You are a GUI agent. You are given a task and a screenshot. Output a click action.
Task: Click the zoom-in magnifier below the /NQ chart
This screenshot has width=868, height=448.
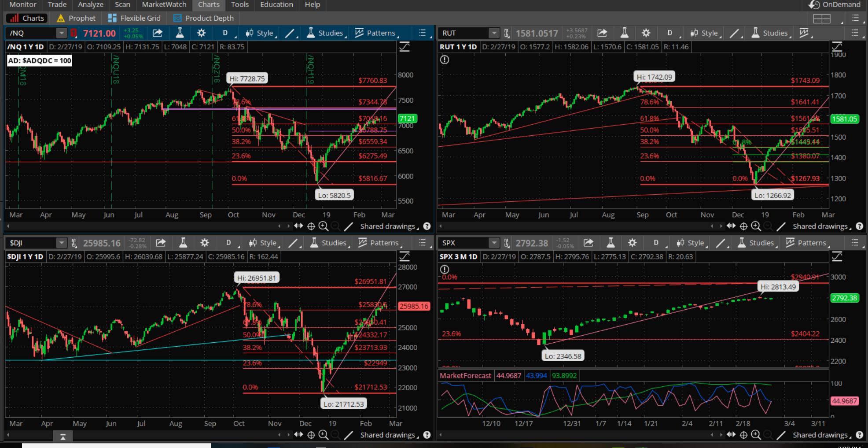[324, 226]
